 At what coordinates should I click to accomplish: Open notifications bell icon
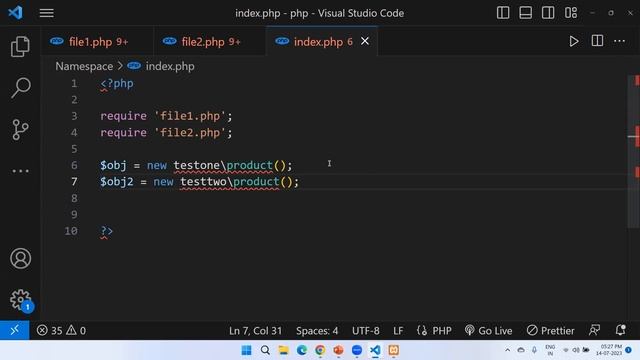pos(620,330)
